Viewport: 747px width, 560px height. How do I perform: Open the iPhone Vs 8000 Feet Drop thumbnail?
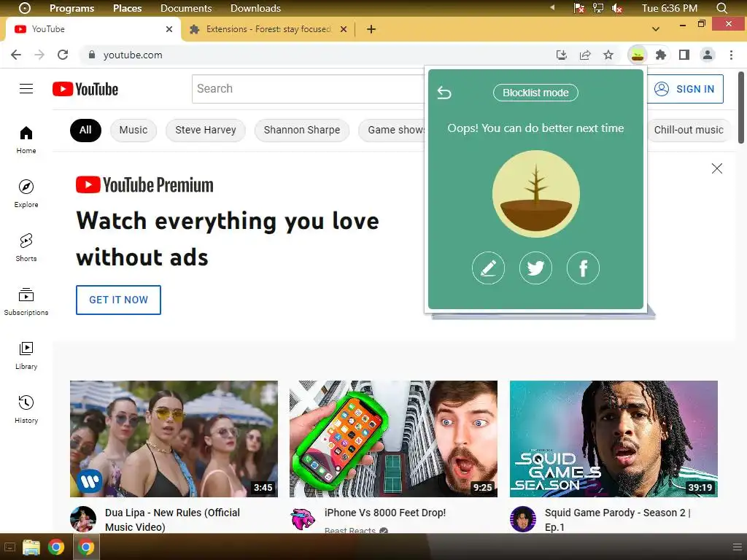[x=393, y=438]
